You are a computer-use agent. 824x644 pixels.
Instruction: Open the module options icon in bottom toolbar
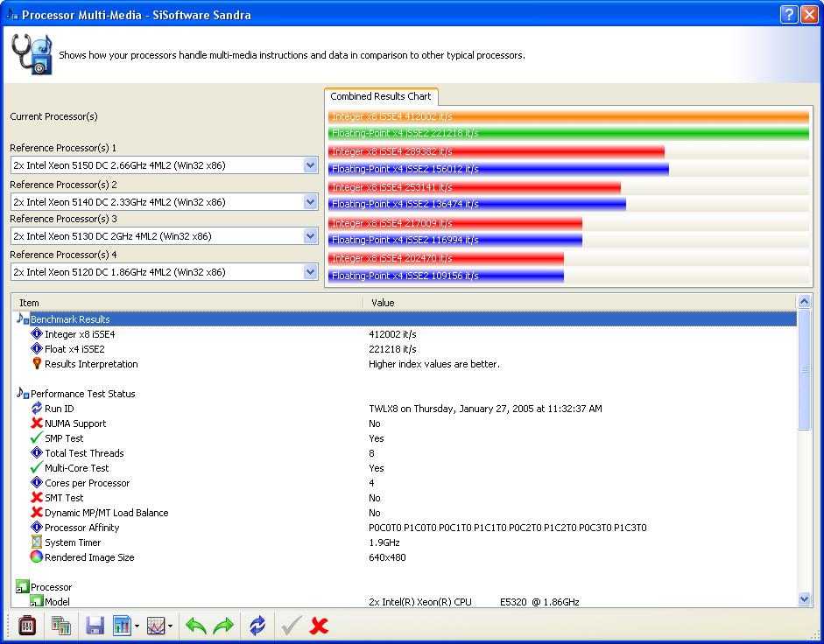pyautogui.click(x=27, y=626)
